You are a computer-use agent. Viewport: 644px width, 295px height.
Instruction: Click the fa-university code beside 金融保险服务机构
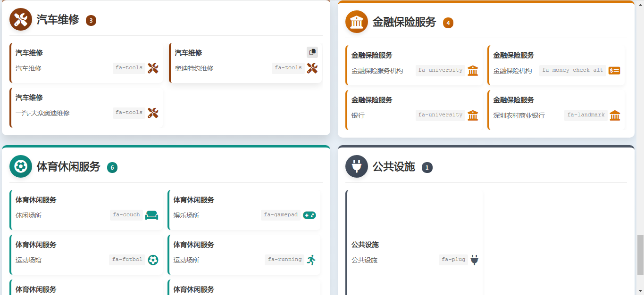point(441,70)
